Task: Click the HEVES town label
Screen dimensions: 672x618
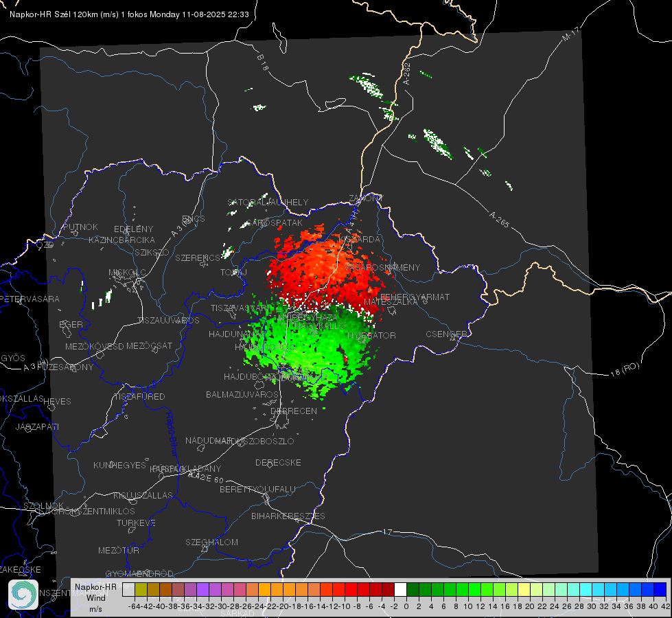Action: pyautogui.click(x=57, y=402)
